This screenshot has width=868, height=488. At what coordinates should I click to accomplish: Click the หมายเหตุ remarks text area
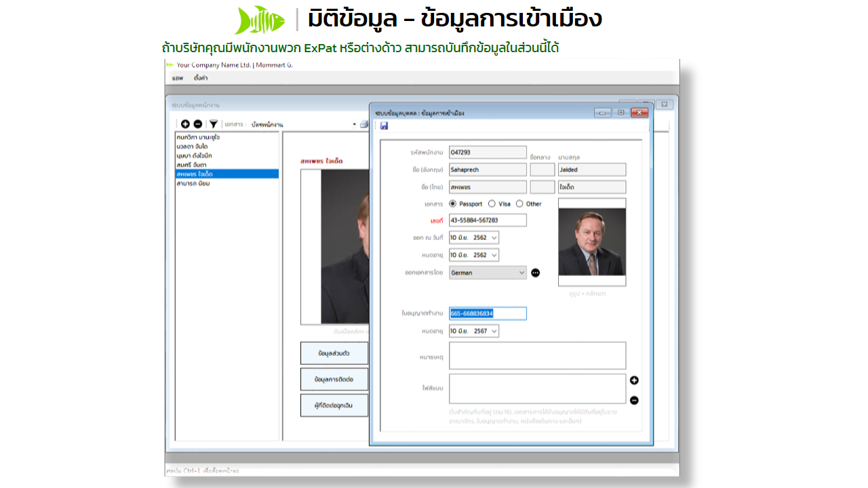537,356
